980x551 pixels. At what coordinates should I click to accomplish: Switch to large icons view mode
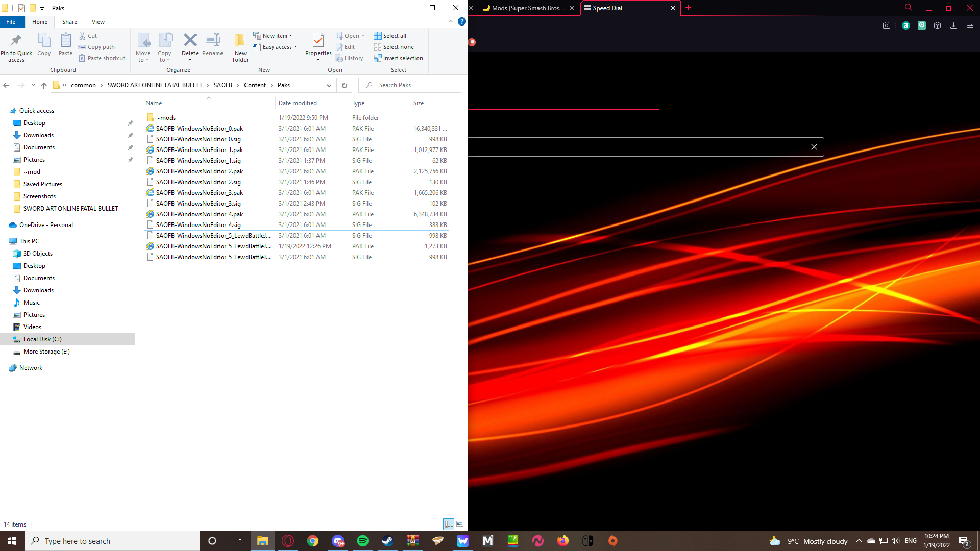[460, 524]
